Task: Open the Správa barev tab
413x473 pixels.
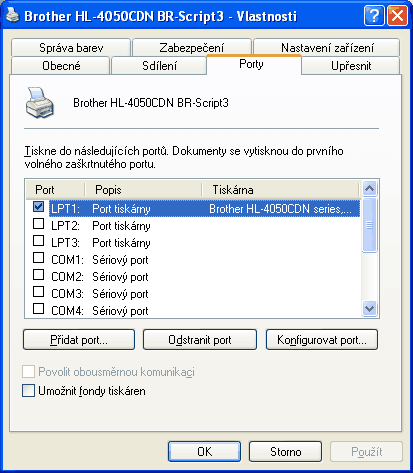Action: [x=71, y=48]
